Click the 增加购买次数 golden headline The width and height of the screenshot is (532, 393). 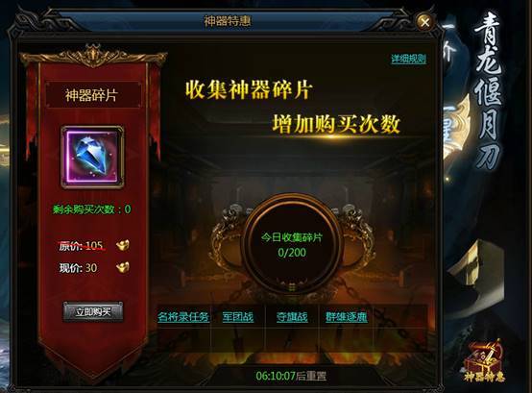336,124
